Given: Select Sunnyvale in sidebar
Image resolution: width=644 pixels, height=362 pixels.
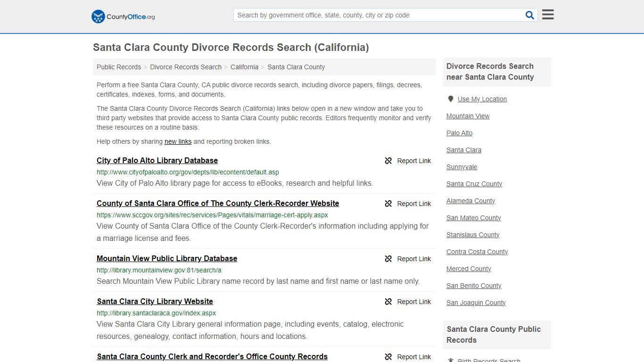Looking at the screenshot, I should pyautogui.click(x=462, y=167).
